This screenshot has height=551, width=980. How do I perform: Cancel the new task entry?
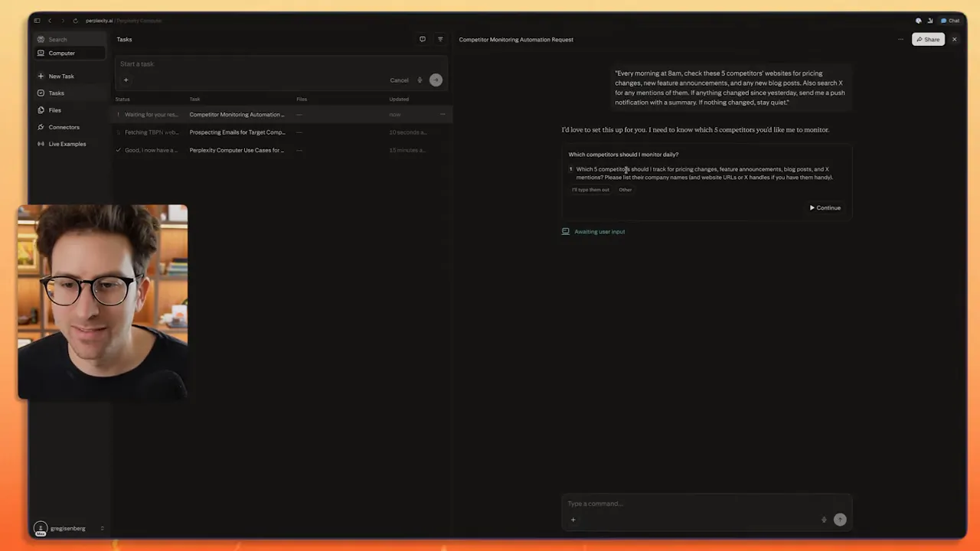(399, 80)
